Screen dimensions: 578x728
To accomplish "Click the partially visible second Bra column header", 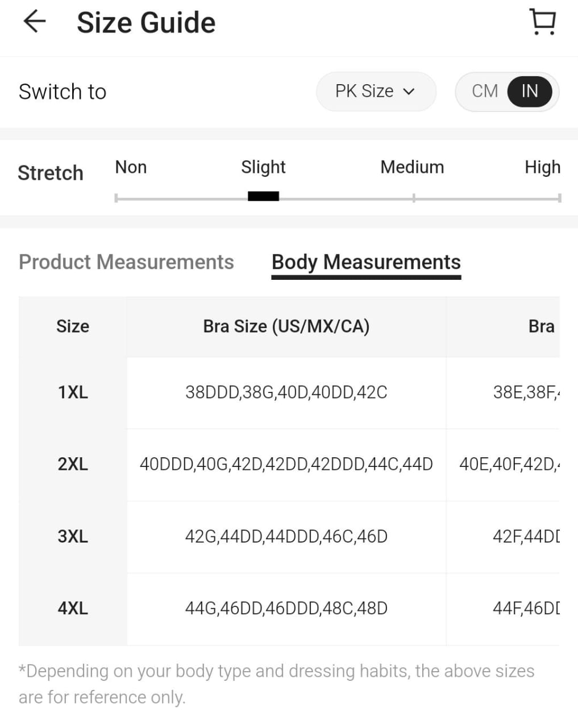I will [540, 326].
